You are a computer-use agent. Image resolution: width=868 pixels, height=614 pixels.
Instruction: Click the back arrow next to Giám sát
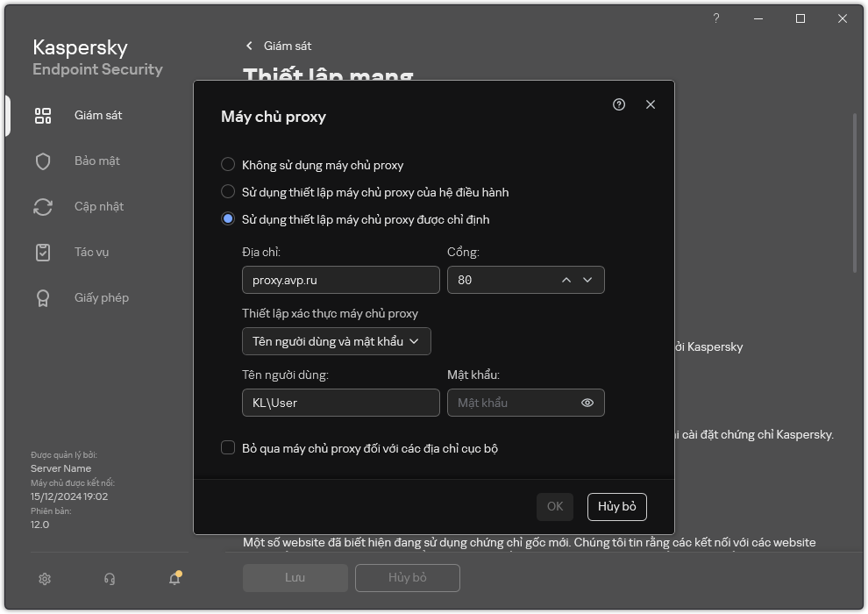[x=249, y=46]
